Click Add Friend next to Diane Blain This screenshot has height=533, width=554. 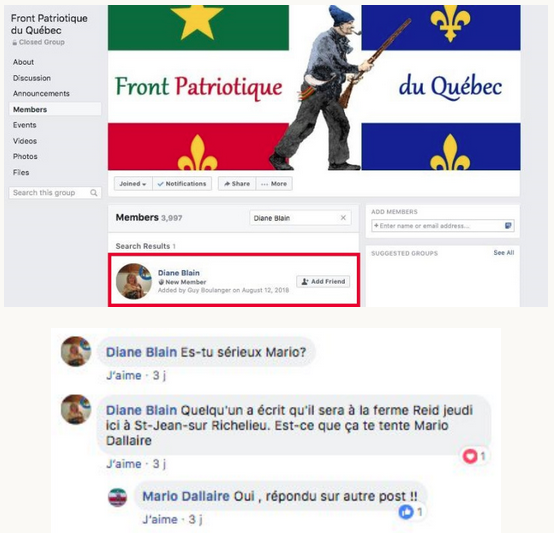point(323,282)
